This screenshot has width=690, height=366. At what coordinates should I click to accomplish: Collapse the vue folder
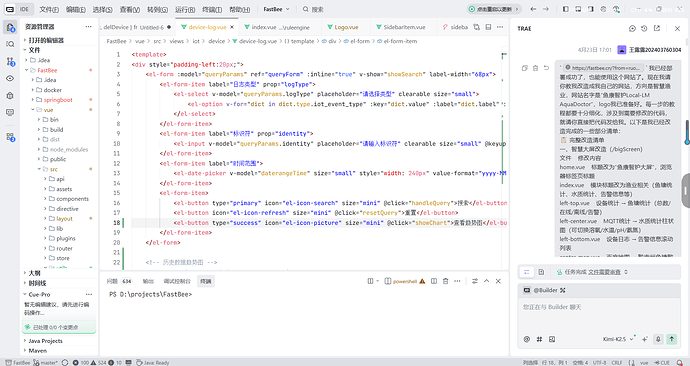[48, 110]
